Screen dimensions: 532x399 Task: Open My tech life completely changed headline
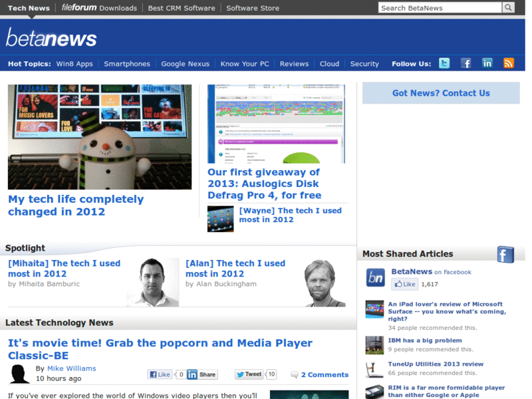(76, 205)
